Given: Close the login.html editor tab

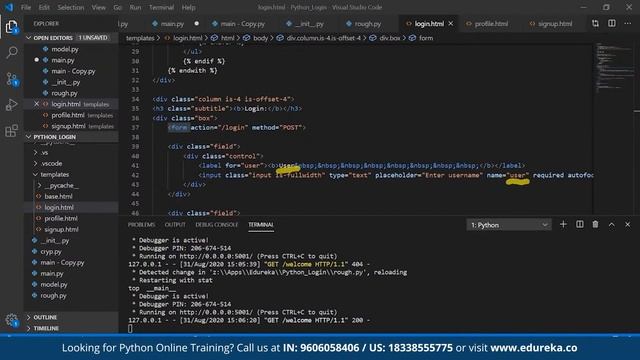Looking at the screenshot, I should click(x=451, y=24).
